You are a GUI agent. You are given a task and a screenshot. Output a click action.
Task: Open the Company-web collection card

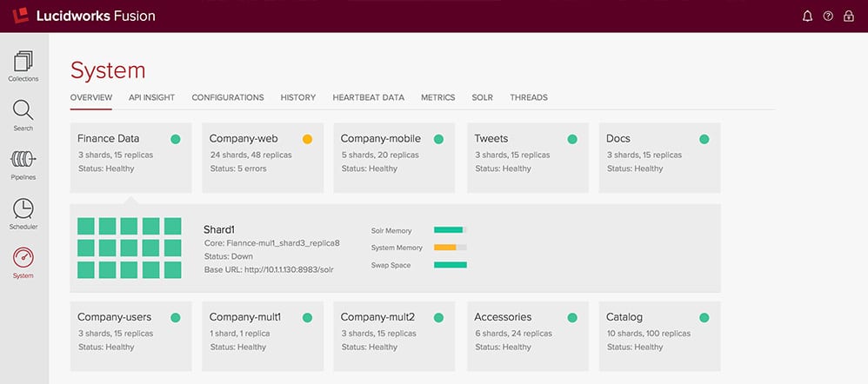263,158
